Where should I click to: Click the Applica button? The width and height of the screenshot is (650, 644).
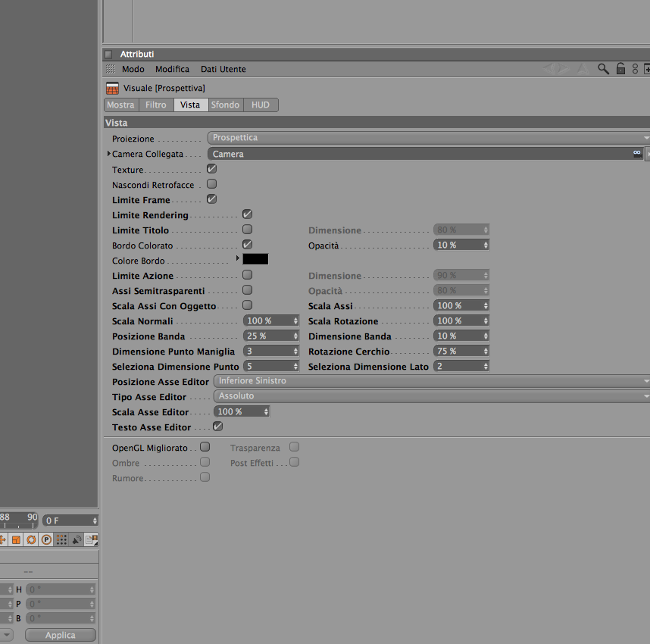(61, 635)
